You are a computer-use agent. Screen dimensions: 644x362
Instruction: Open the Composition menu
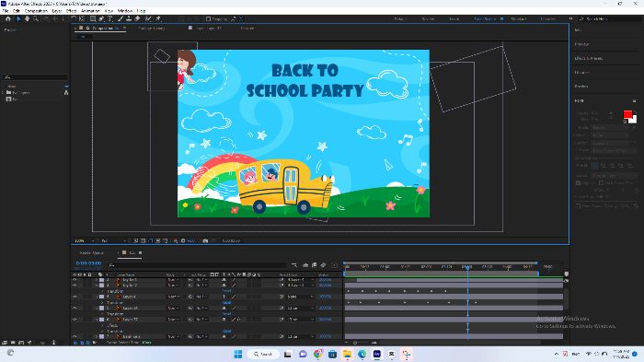pyautogui.click(x=36, y=11)
